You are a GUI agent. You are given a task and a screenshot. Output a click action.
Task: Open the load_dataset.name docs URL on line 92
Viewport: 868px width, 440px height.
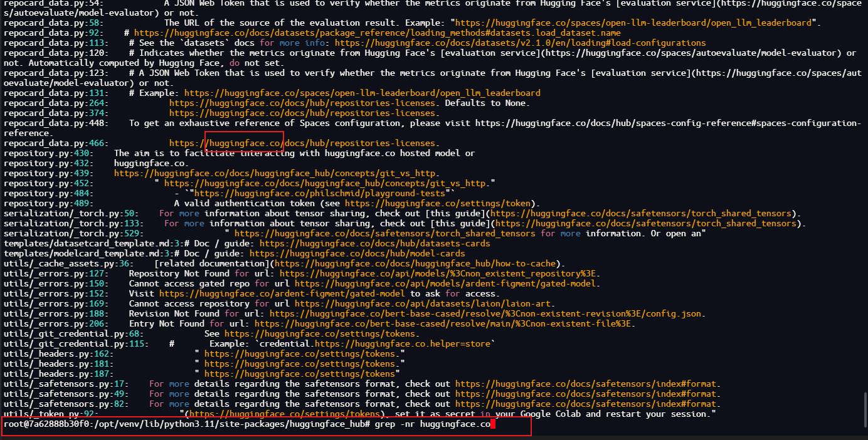378,33
